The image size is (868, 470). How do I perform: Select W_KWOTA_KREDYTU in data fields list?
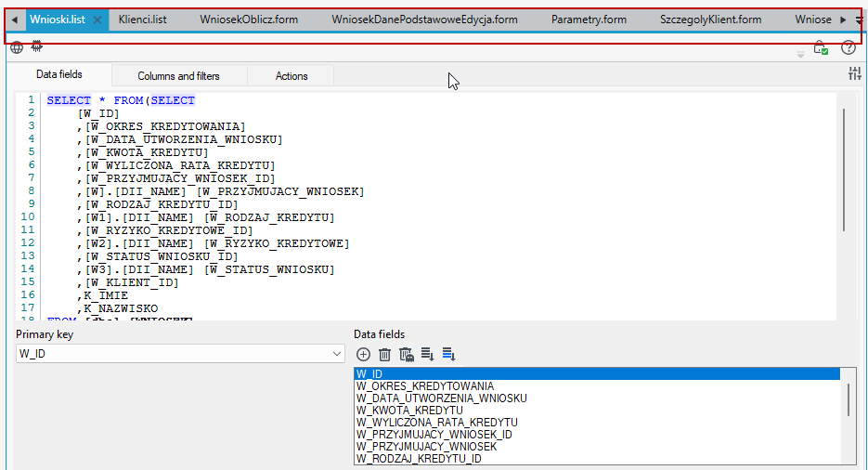597,411
